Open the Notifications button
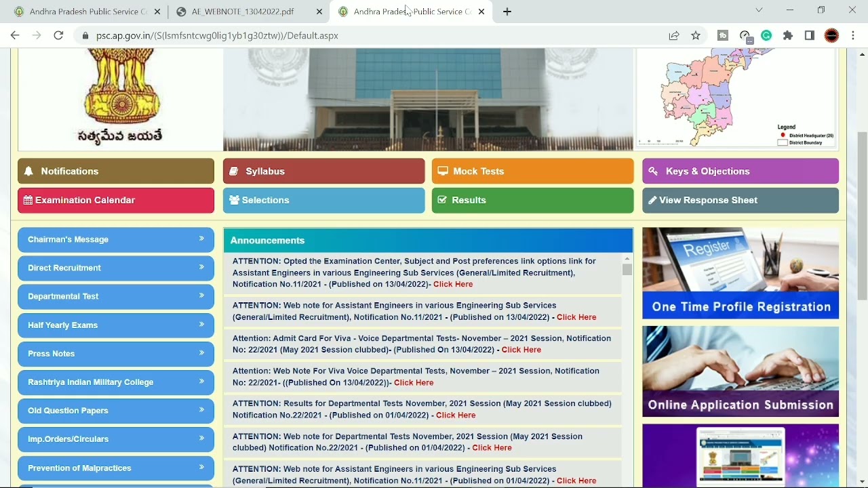 pos(116,171)
